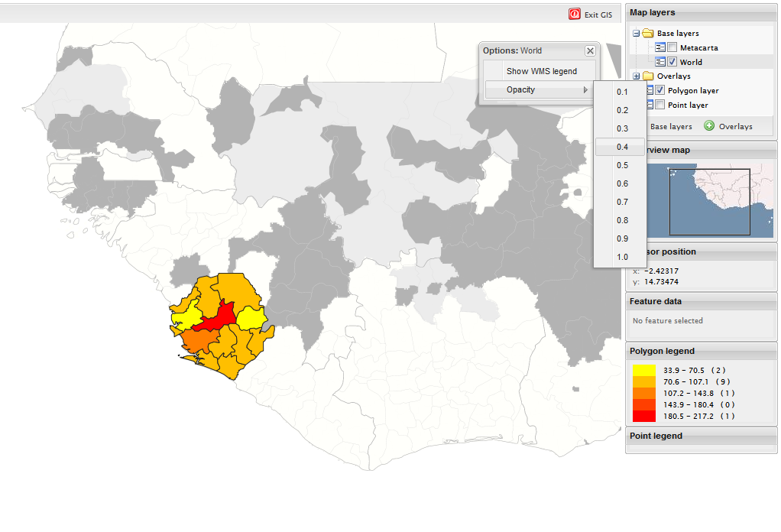Click the Metacarta layer icon

click(x=661, y=47)
